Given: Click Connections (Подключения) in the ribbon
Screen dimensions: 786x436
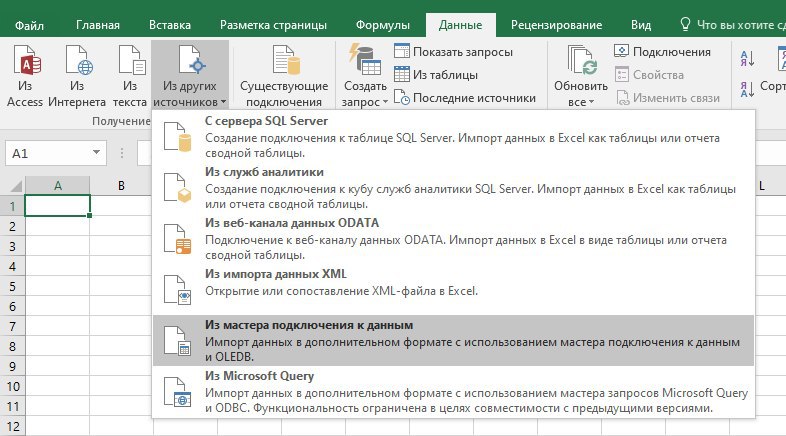Looking at the screenshot, I should [662, 52].
